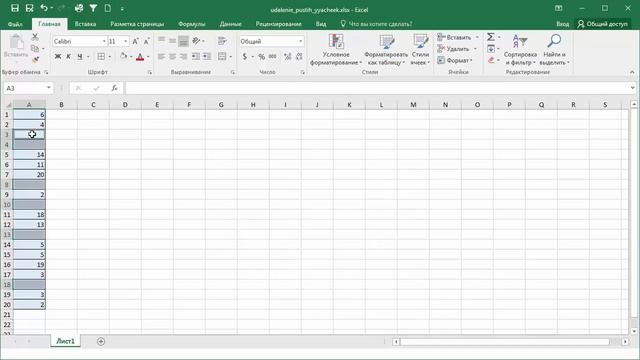Click the Cut scissors icon
The image size is (640, 360).
click(x=35, y=37)
